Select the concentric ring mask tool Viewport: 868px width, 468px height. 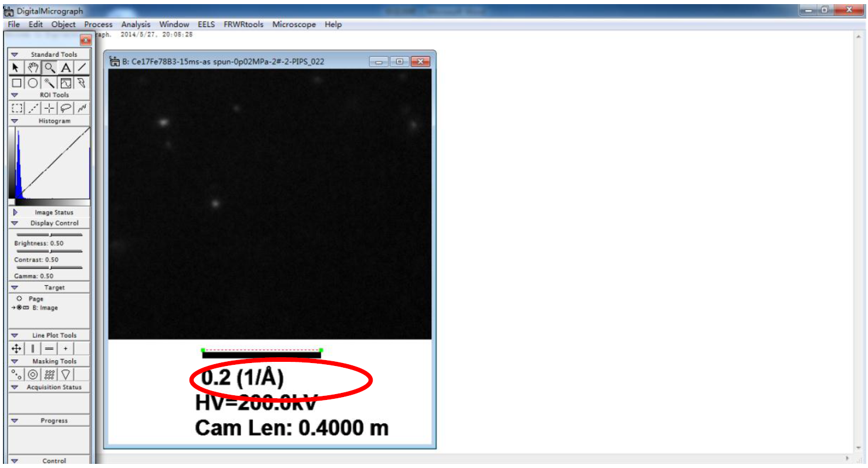click(x=33, y=374)
